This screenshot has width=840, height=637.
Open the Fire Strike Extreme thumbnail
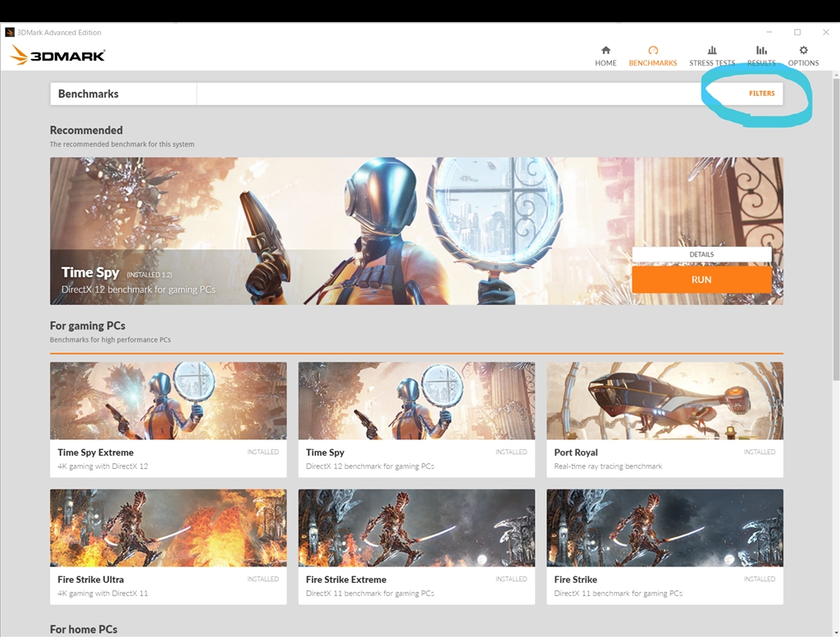coord(417,528)
